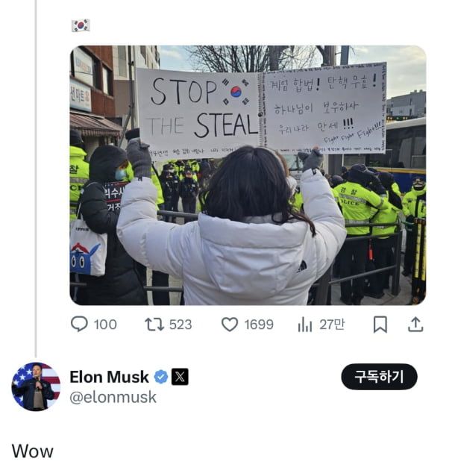Open the protest photo with signs
This screenshot has width=452, height=476.
[x=248, y=175]
